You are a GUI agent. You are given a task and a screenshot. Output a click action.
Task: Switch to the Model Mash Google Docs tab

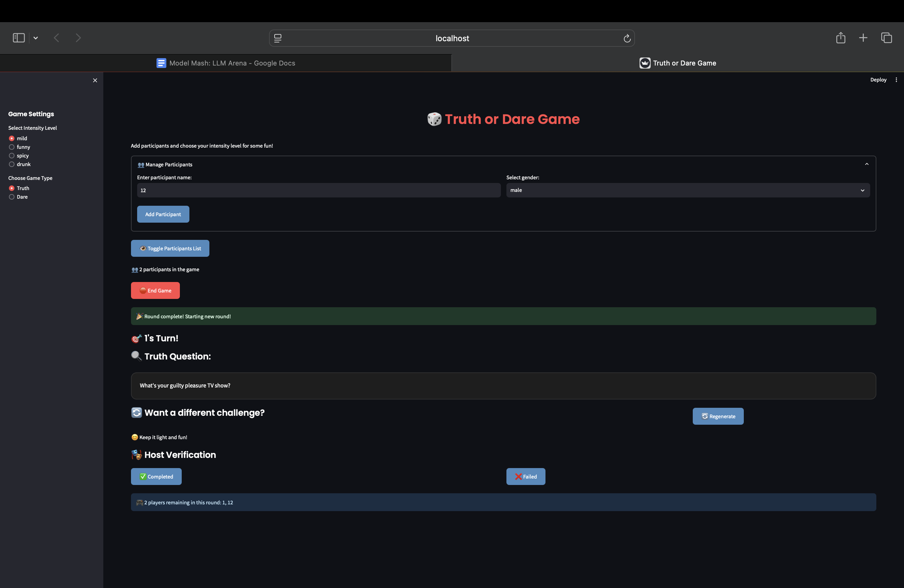click(x=232, y=63)
